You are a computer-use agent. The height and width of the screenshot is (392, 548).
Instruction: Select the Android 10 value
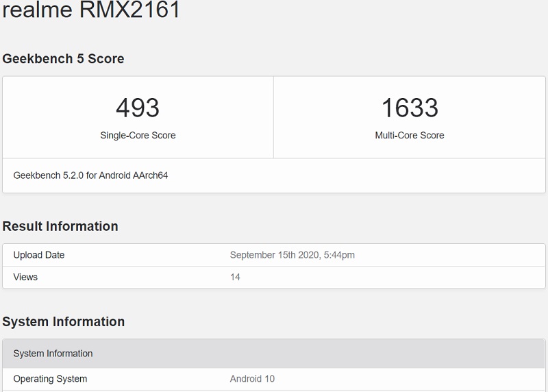[x=252, y=379]
